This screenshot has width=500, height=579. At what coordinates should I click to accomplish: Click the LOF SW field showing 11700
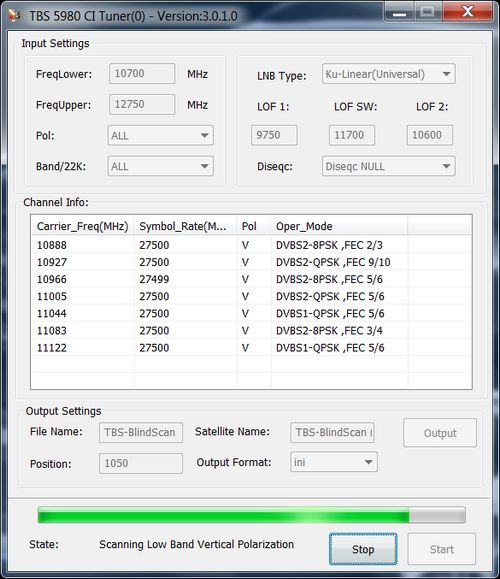tap(352, 135)
